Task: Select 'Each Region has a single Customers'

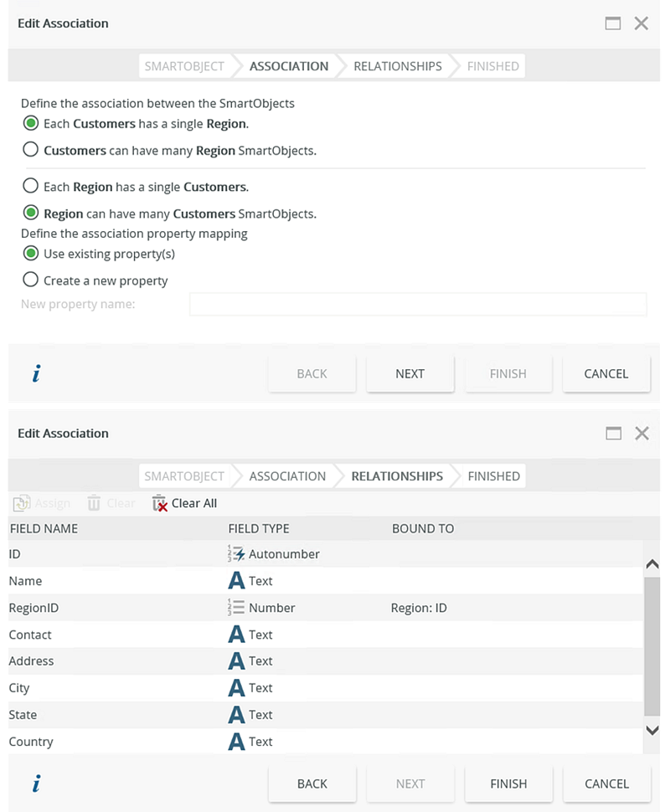Action: click(x=31, y=186)
